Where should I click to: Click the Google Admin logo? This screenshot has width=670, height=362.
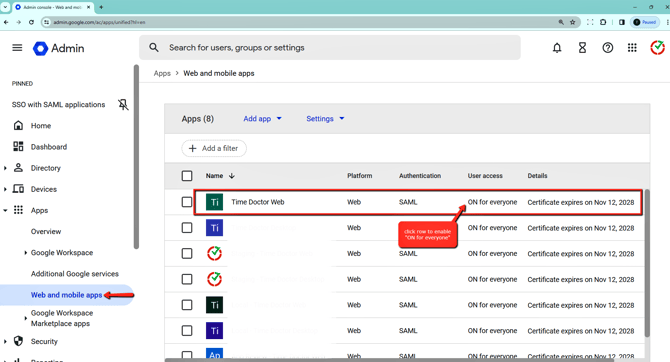pos(59,48)
